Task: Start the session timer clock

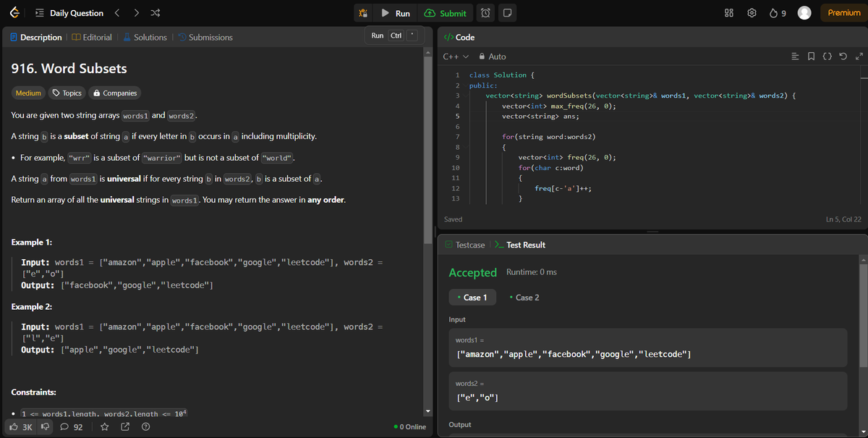Action: 485,12
